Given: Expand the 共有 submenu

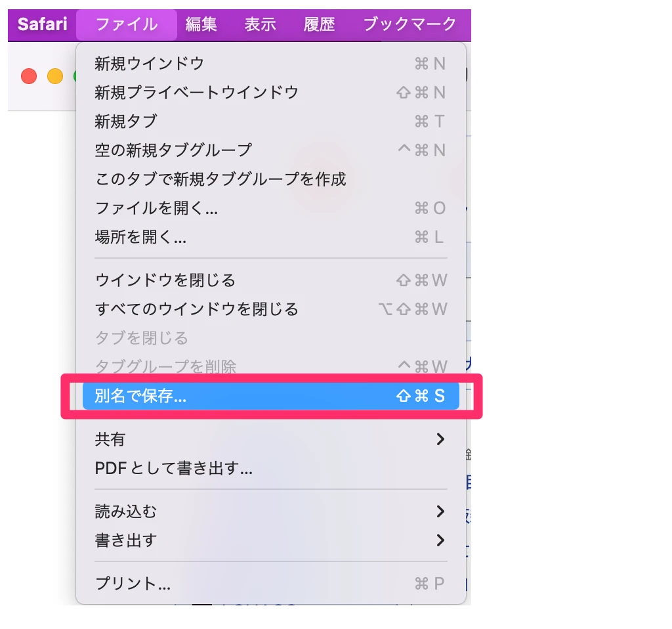Looking at the screenshot, I should pyautogui.click(x=271, y=439).
